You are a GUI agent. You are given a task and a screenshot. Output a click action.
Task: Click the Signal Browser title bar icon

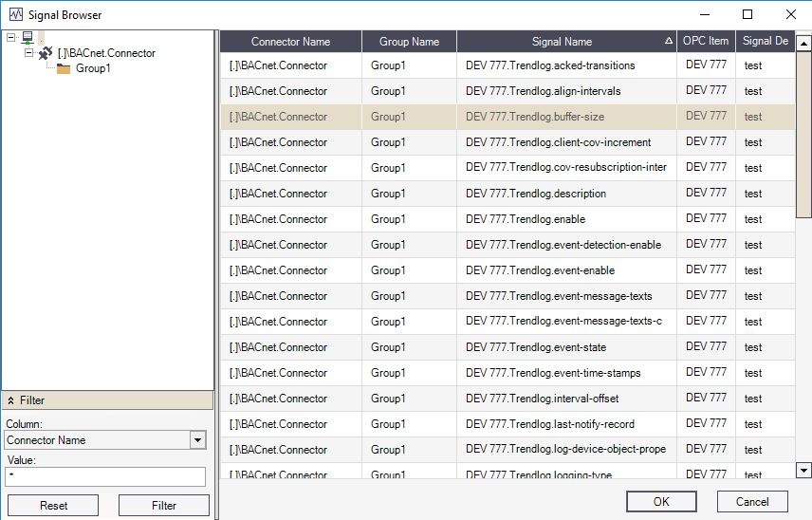16,14
